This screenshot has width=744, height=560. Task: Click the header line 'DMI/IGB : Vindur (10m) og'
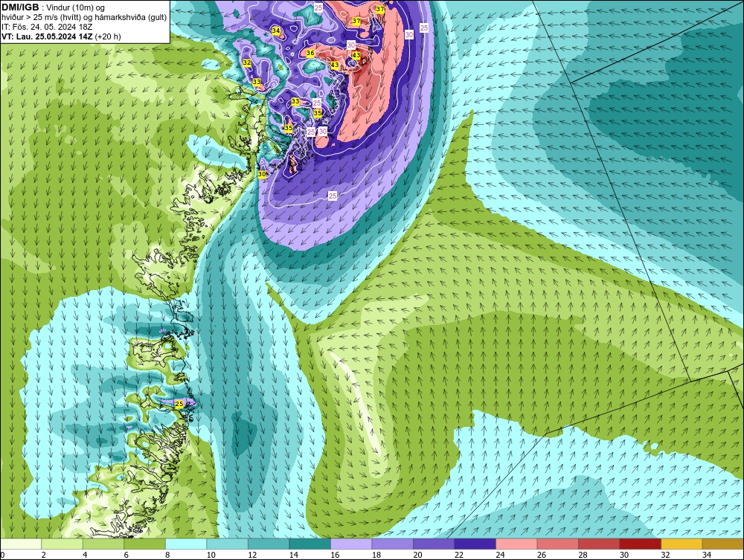pos(53,7)
